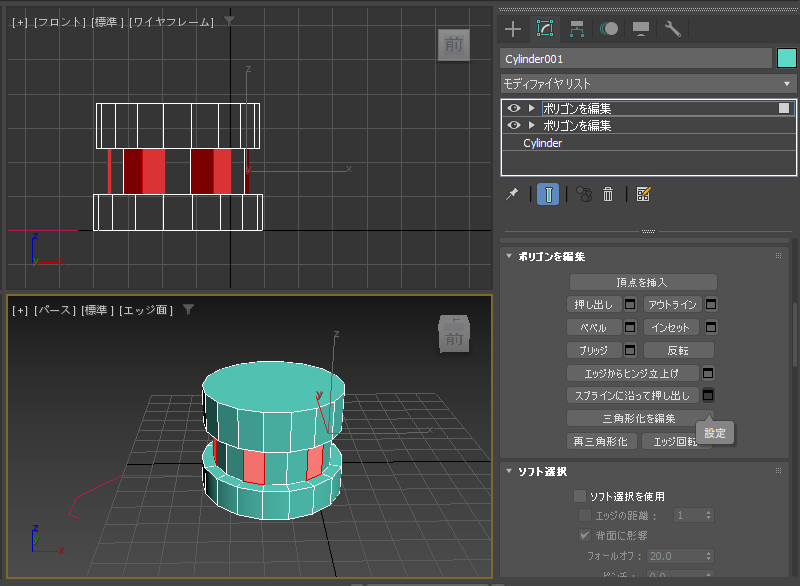Open the teal object color swatch

point(787,58)
